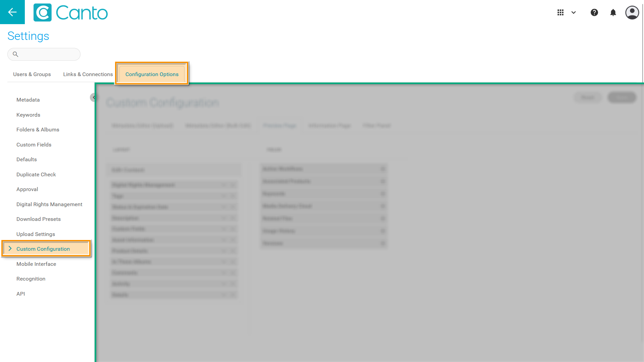Open the notifications bell
644x362 pixels.
(x=613, y=13)
